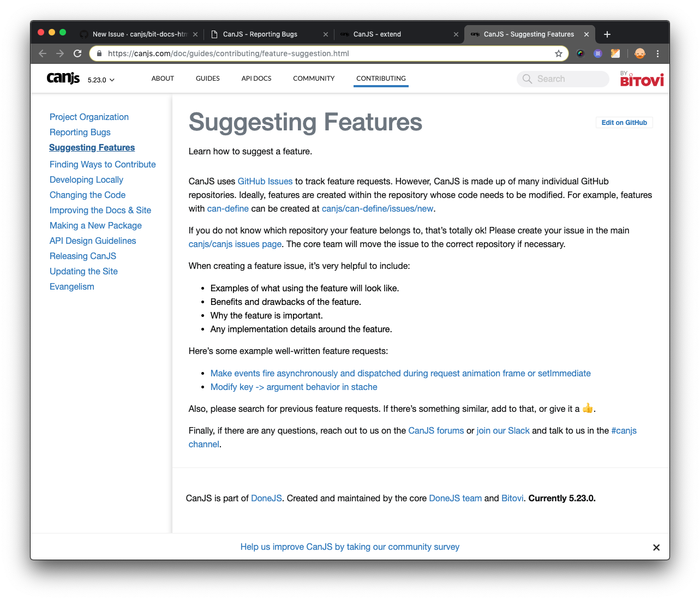Click the CanJS logo in the header
Screen dimensions: 700x600
click(63, 78)
